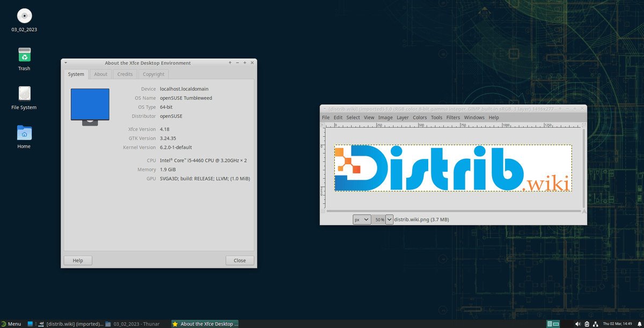Open the Edit menu in GIMP
The height and width of the screenshot is (328, 644).
click(338, 118)
